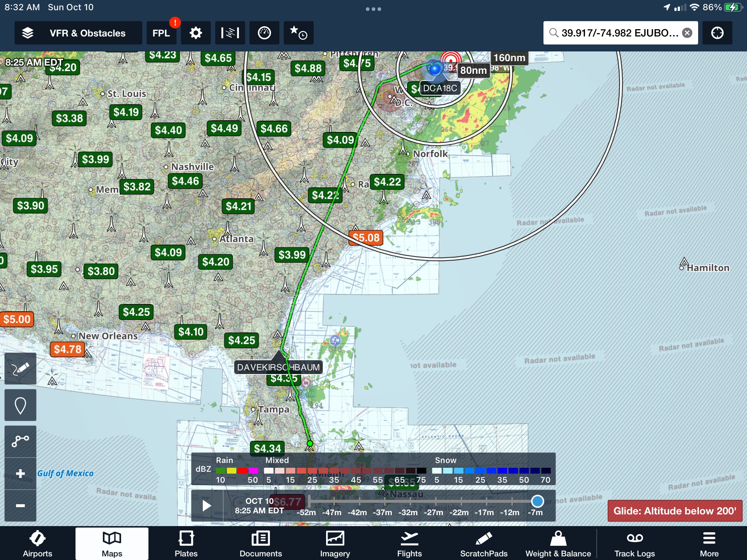The image size is (747, 560).
Task: Open VFR & Obstacles layer selector
Action: pos(78,33)
